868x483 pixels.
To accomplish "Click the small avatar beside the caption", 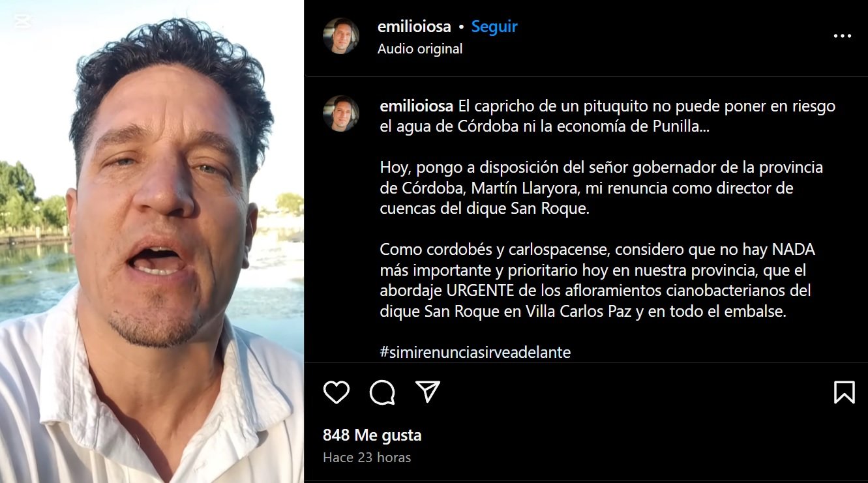I will click(341, 114).
